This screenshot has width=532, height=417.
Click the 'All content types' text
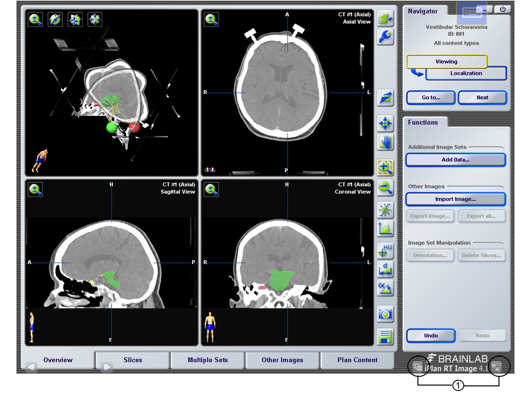456,43
